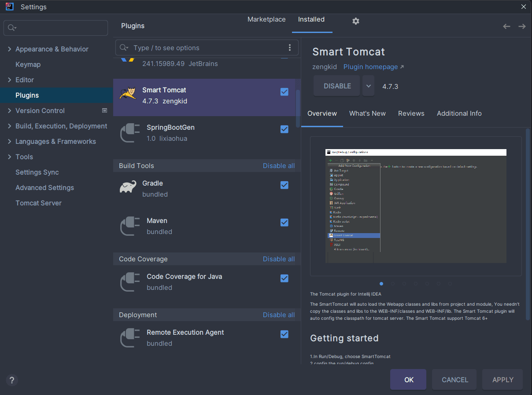Click Disable all for Deployment
Screen dimensions: 532x395
click(x=279, y=315)
